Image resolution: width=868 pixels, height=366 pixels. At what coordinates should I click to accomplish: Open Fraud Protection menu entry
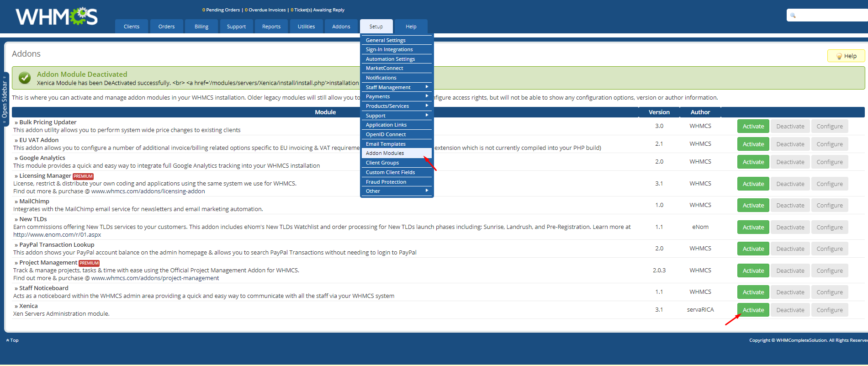397,182
